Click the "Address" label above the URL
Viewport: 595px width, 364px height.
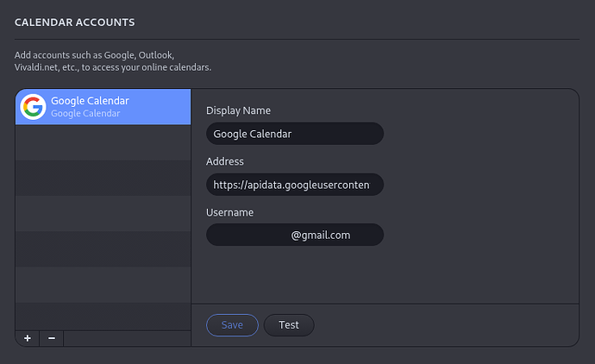[x=225, y=161]
